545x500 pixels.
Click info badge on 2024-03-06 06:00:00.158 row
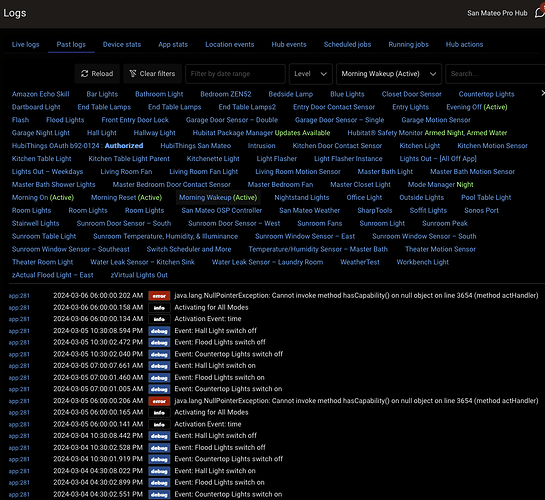[159, 308]
